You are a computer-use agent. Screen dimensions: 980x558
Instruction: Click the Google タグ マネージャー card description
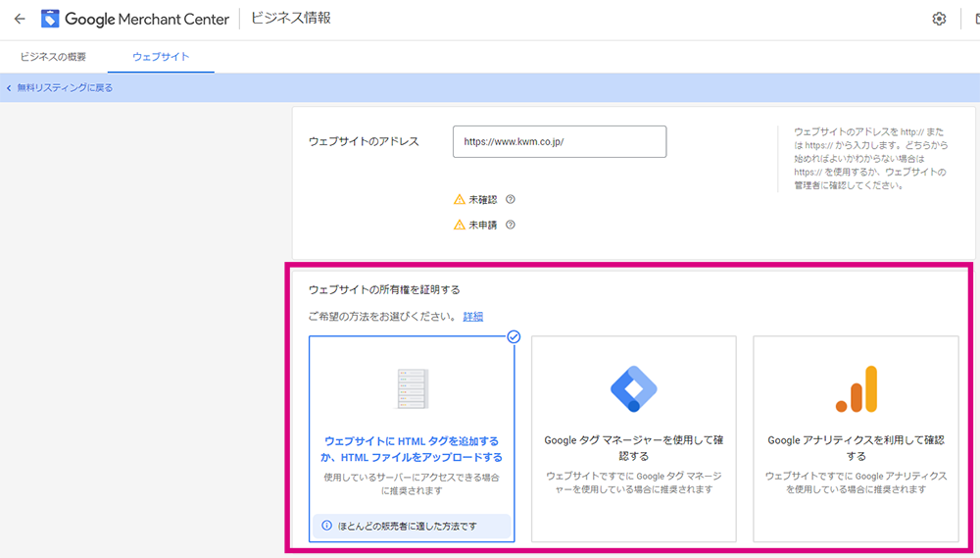[x=634, y=482]
